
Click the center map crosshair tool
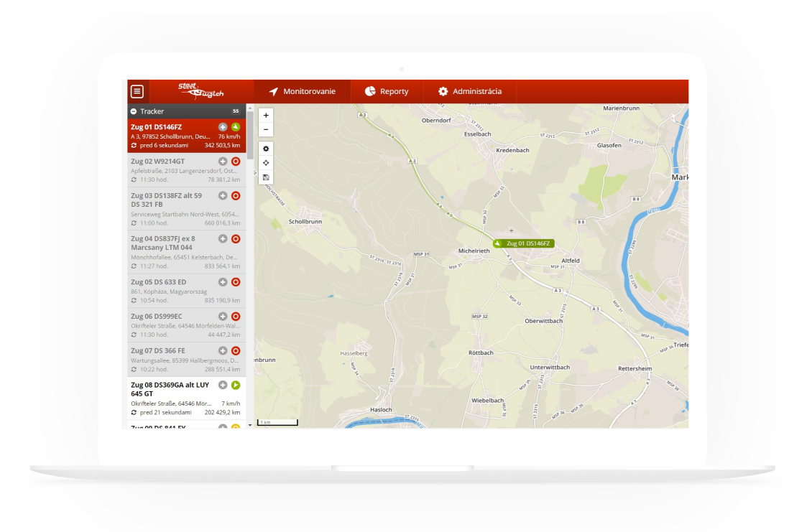coord(266,163)
